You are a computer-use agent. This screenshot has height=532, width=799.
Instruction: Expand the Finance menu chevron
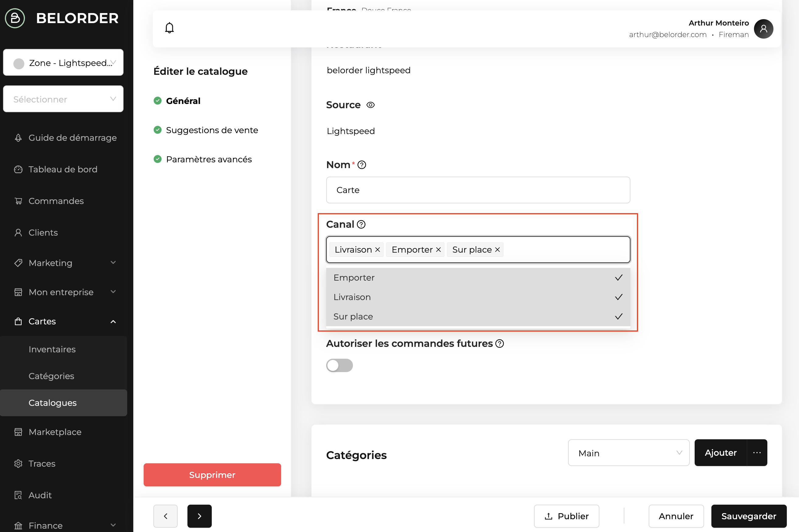click(113, 525)
